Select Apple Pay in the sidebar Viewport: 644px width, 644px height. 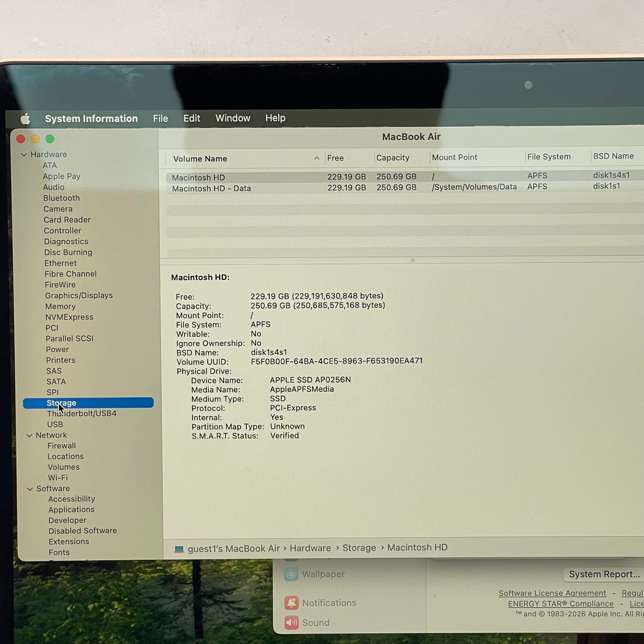tap(62, 176)
